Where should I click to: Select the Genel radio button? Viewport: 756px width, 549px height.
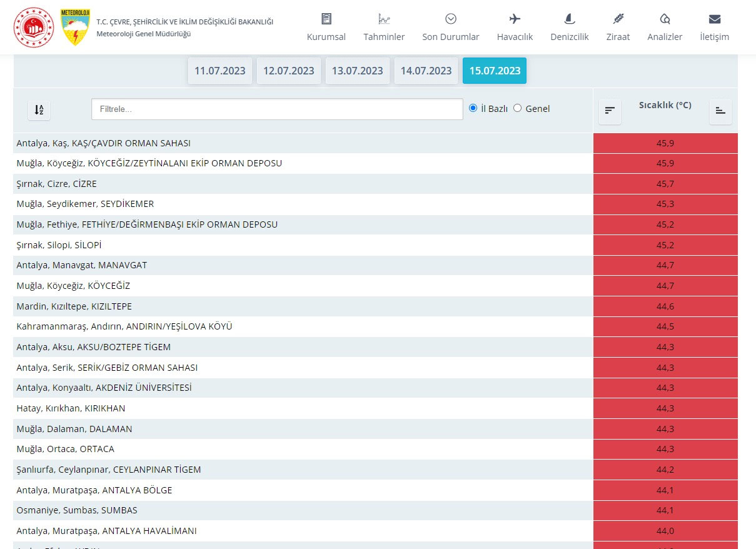[517, 108]
